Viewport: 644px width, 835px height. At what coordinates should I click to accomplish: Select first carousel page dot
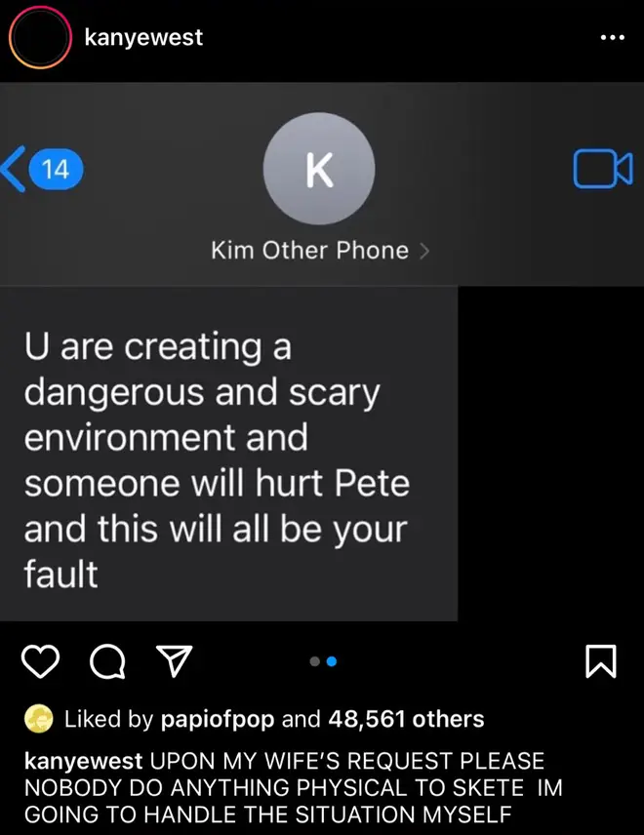click(x=315, y=661)
